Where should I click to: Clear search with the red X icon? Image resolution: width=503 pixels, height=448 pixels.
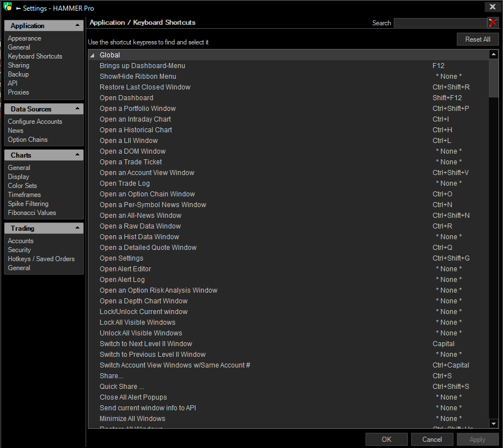493,23
